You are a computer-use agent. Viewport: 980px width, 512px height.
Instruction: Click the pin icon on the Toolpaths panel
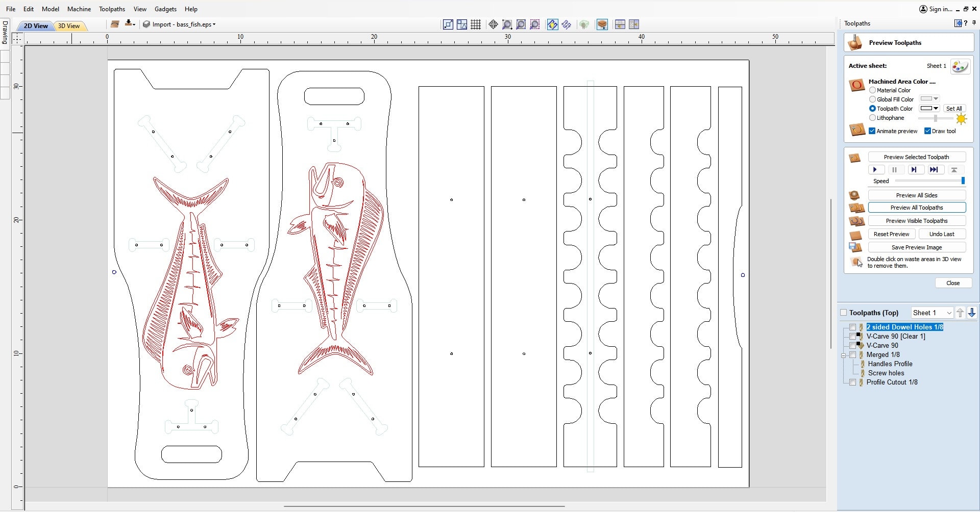974,23
